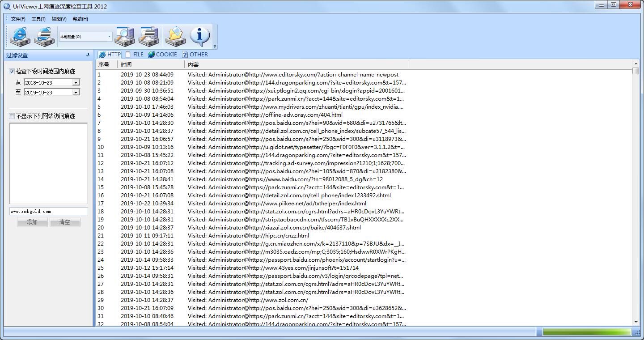Image resolution: width=644 pixels, height=340 pixels.
Task: Select row 6 offline-adv.oray.com/404.html entry
Action: pyautogui.click(x=251, y=115)
